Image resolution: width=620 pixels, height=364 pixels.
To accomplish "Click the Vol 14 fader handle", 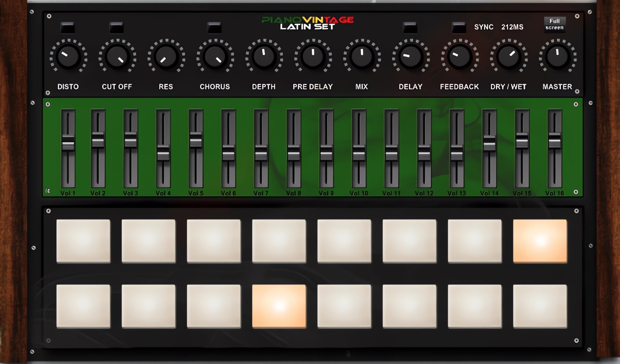I will (489, 144).
